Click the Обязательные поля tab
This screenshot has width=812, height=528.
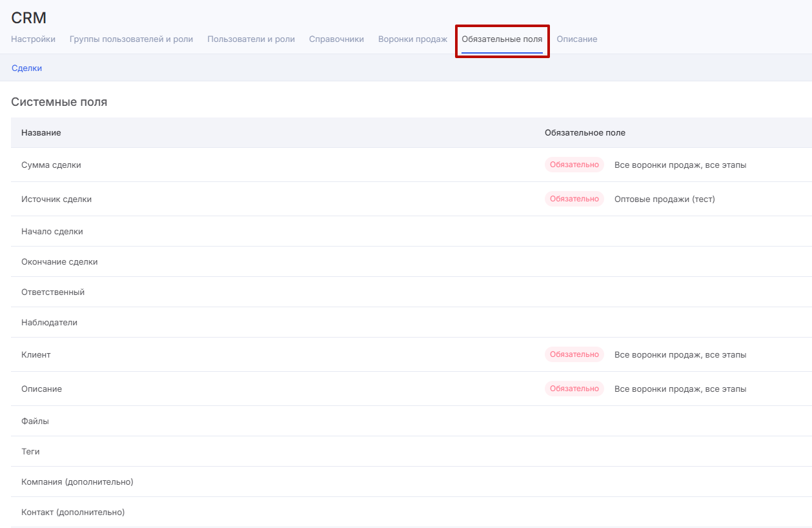[502, 39]
